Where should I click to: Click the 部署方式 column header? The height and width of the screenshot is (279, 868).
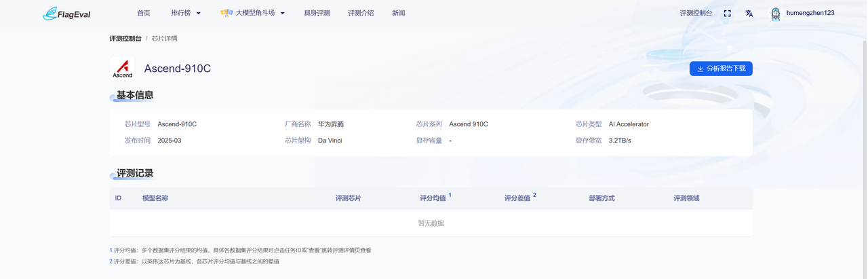click(602, 198)
